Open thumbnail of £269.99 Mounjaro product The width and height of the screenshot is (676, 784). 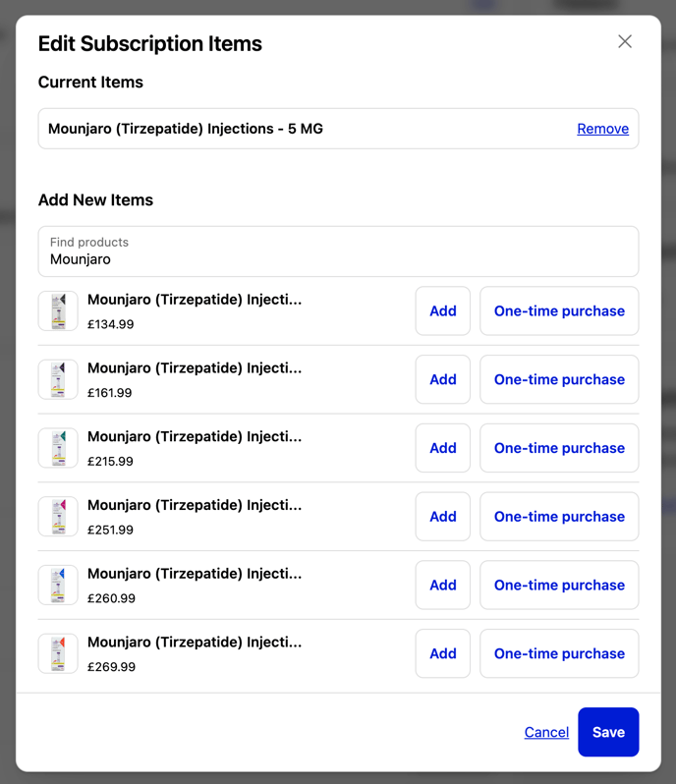point(58,653)
